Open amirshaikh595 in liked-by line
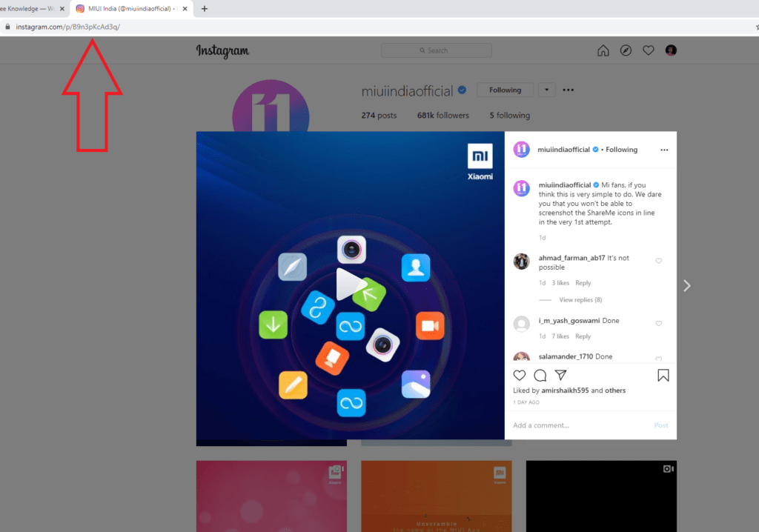 tap(565, 390)
